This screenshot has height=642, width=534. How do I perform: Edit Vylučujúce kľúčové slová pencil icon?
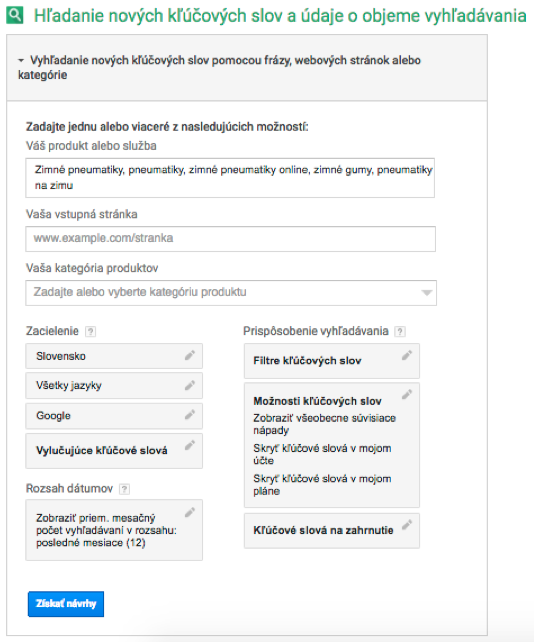click(x=190, y=445)
